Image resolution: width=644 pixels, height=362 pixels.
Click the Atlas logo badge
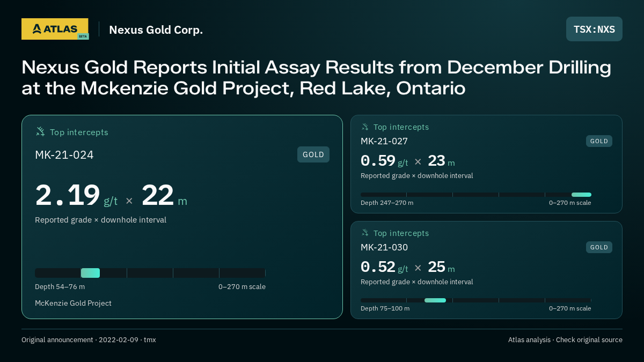55,29
